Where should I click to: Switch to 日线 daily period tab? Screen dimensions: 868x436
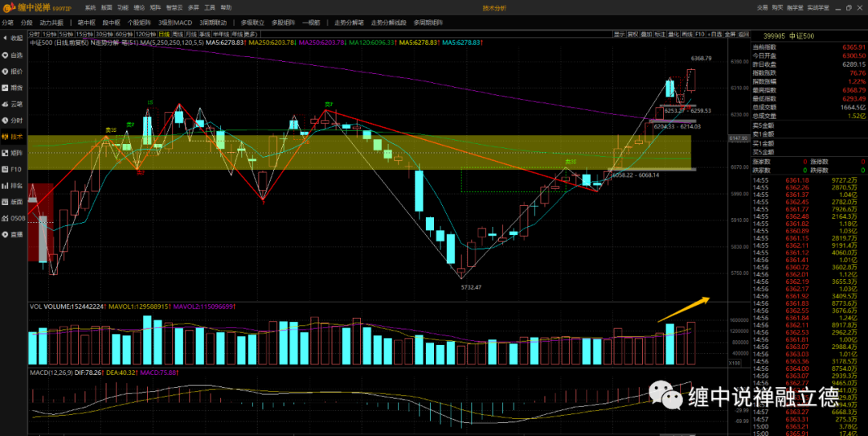[165, 35]
